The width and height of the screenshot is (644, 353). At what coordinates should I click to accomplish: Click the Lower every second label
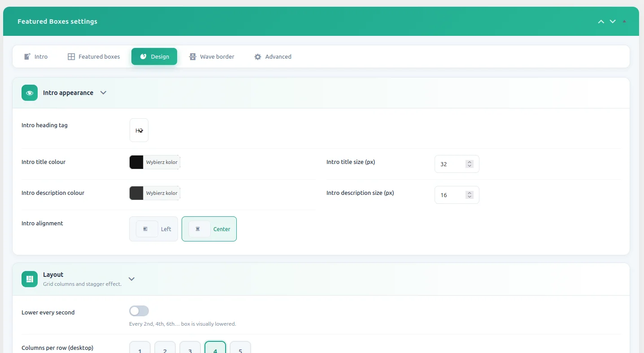(48, 313)
